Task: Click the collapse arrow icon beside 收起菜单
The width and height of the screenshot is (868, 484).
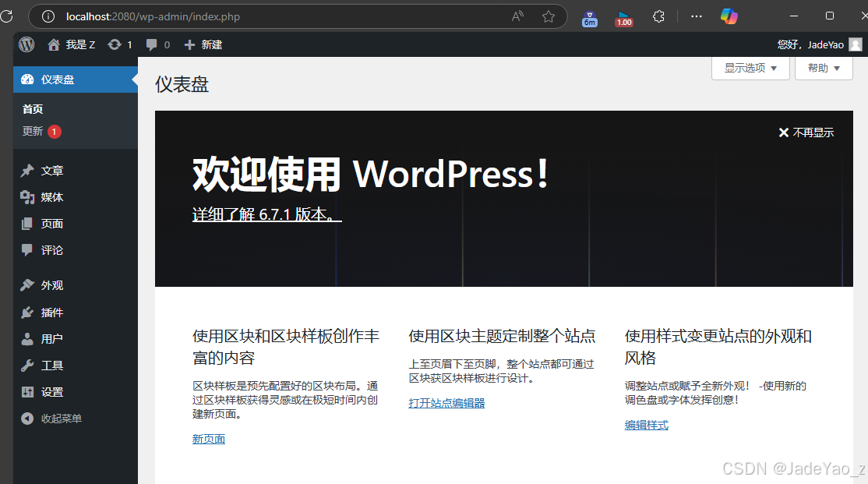Action: point(27,419)
